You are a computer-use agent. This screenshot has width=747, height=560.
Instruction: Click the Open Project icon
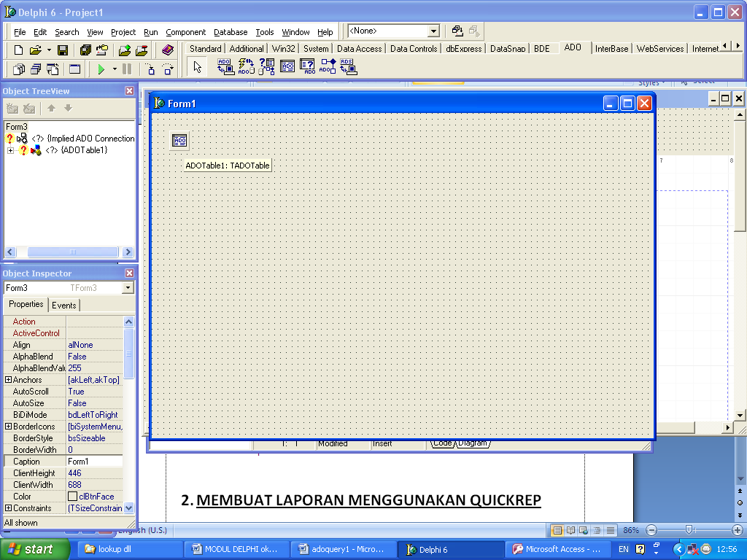(102, 50)
